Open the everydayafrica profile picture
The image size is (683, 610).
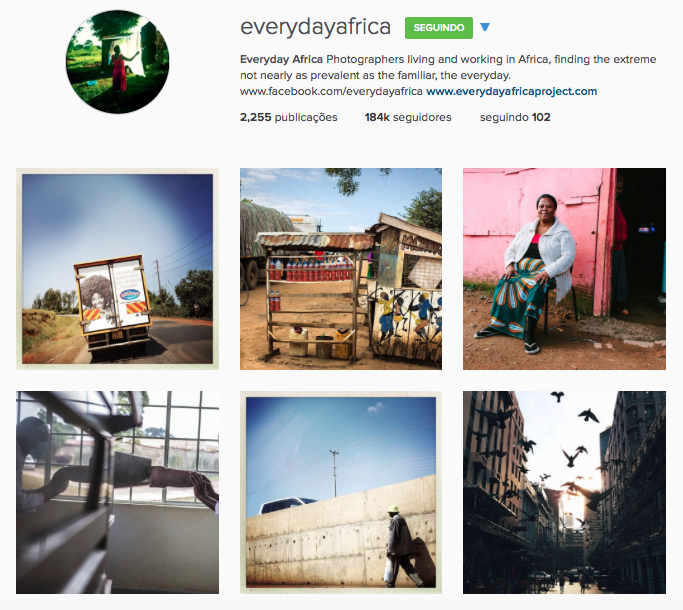point(117,62)
